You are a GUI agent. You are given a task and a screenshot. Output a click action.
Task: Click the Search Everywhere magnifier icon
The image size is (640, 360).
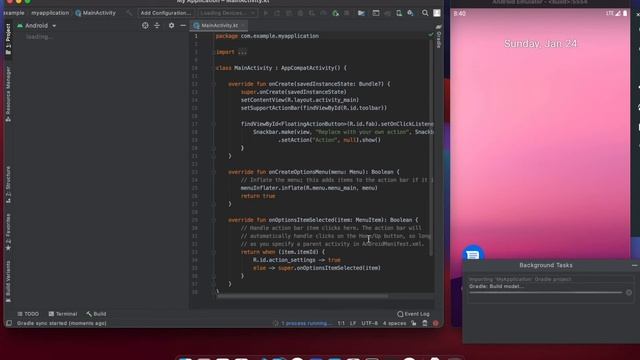click(x=425, y=13)
